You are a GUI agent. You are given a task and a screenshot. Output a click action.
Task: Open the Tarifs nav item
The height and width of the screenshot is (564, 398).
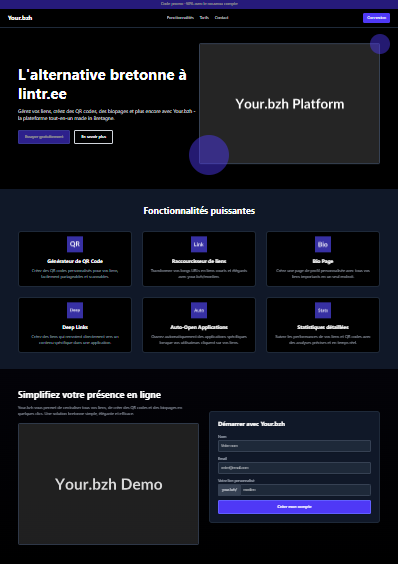point(204,18)
